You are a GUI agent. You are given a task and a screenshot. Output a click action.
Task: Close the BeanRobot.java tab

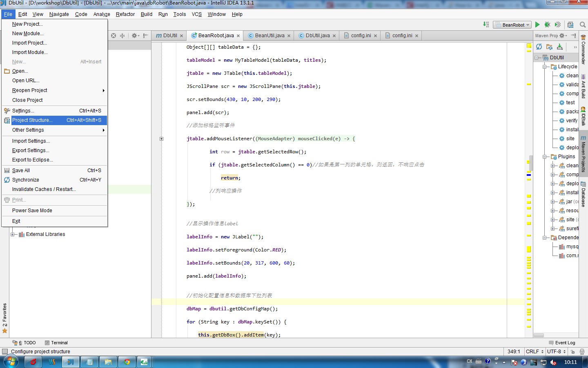[x=238, y=36]
